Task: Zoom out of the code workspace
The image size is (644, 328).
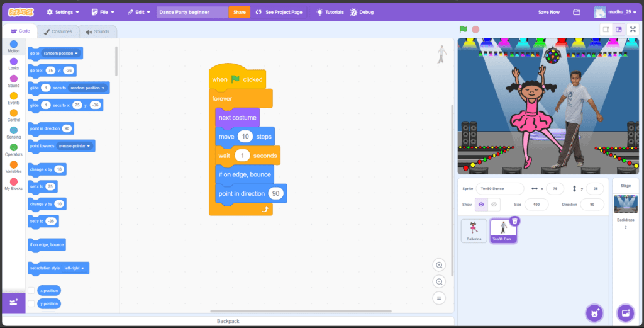Action: tap(440, 281)
